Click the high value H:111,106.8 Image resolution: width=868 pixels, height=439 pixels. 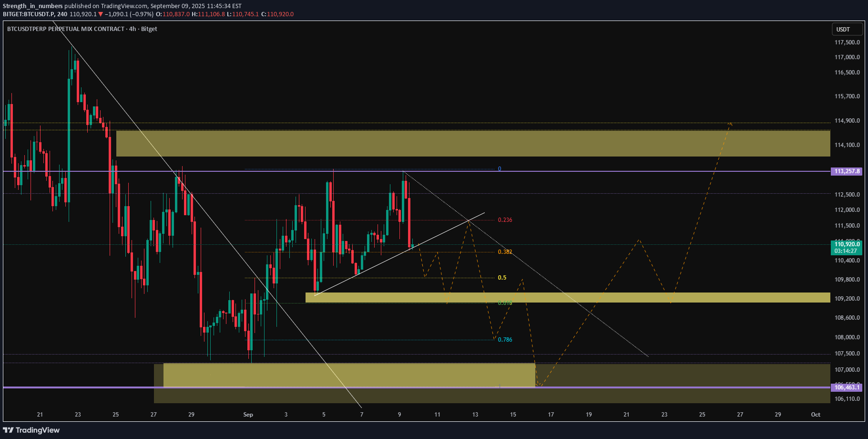click(208, 14)
